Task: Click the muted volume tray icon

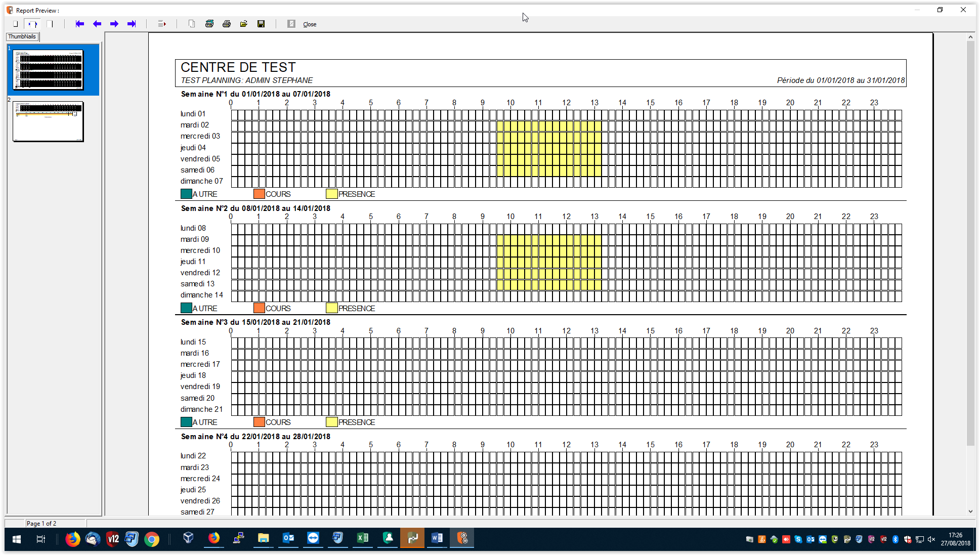Action: pos(931,539)
